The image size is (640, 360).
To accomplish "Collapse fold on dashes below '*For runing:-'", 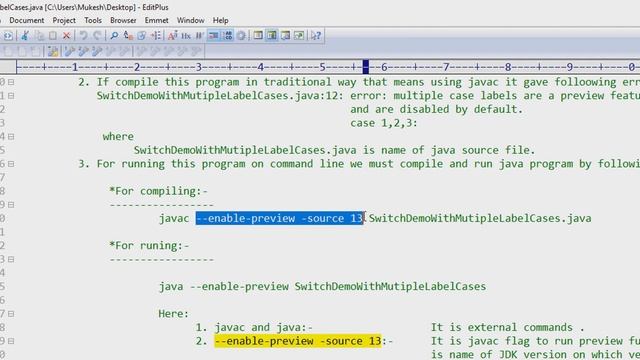I will [x=11, y=259].
